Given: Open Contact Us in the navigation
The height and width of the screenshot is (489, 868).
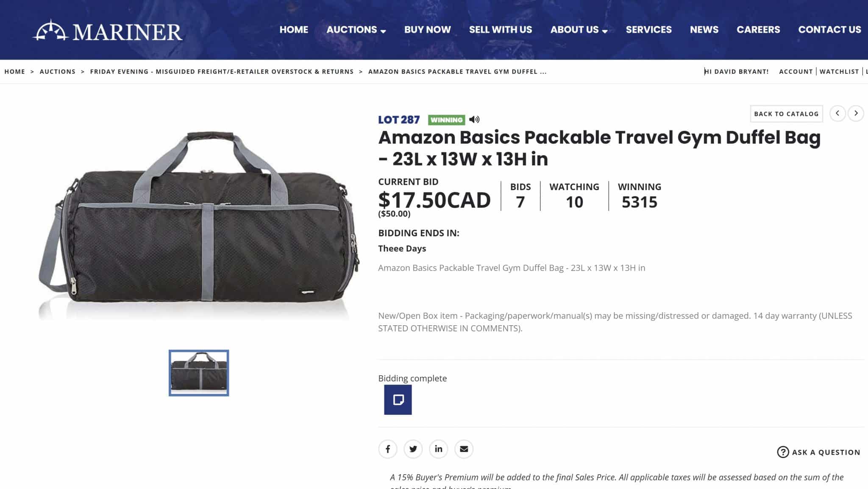Looking at the screenshot, I should click(829, 30).
